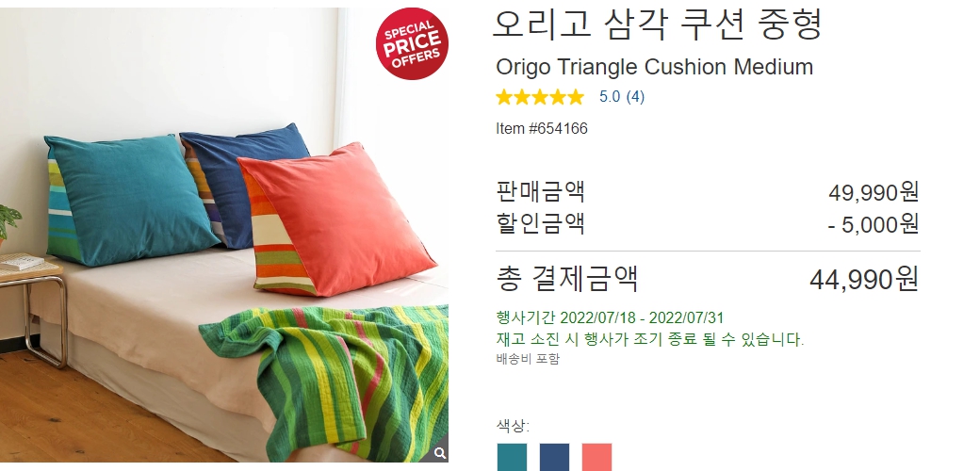
Task: Click the teal cushion in product photo
Action: point(132,200)
